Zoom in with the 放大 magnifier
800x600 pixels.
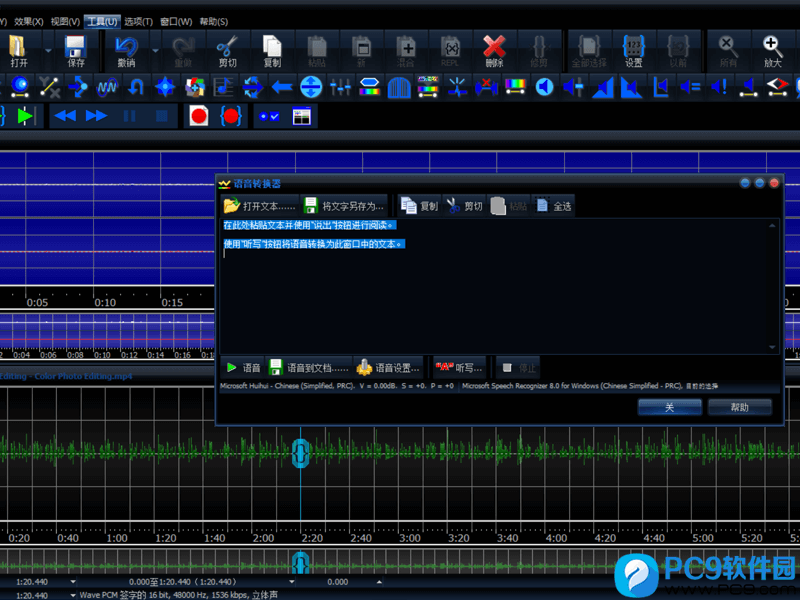(x=772, y=51)
